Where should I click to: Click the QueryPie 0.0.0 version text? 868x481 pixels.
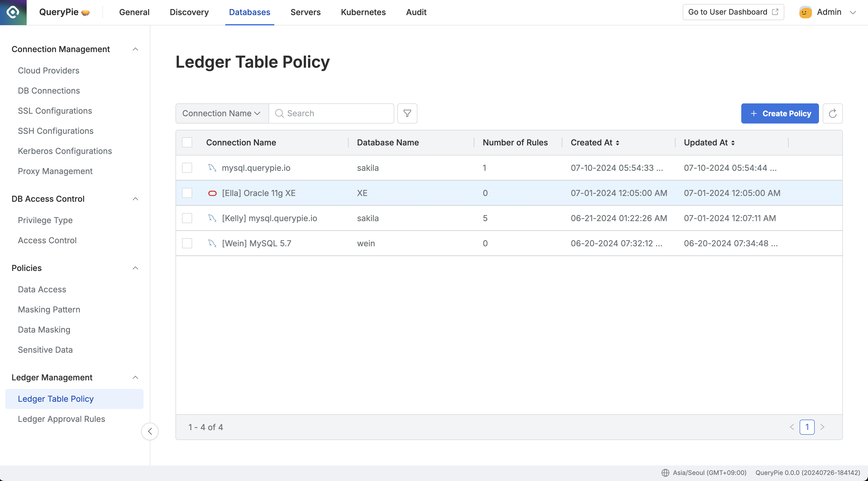click(808, 473)
